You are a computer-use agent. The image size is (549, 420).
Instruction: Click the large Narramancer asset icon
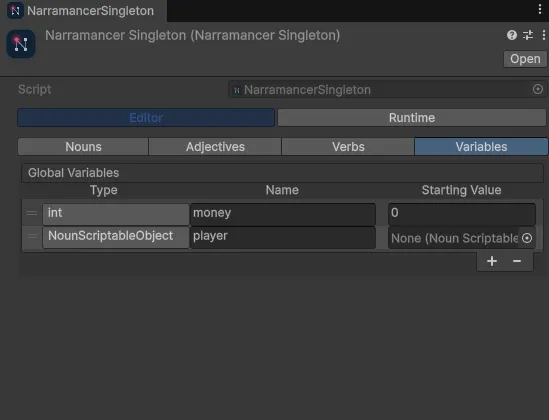21,44
